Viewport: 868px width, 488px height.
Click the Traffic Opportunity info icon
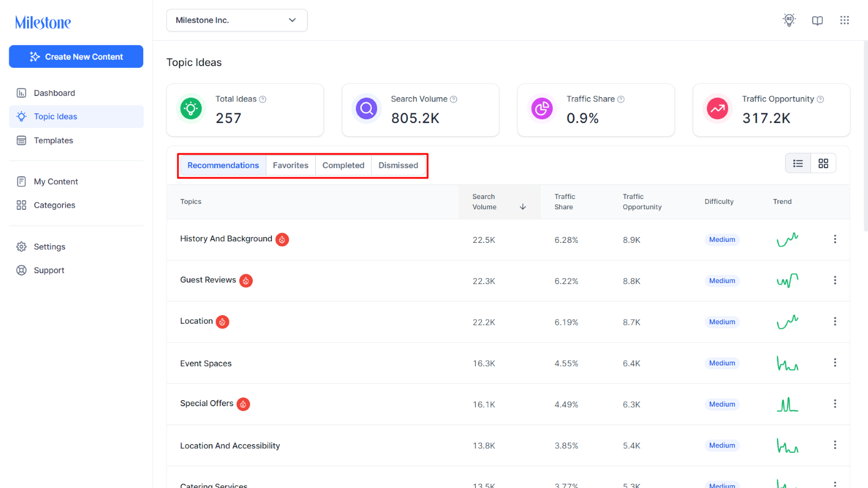(x=820, y=99)
